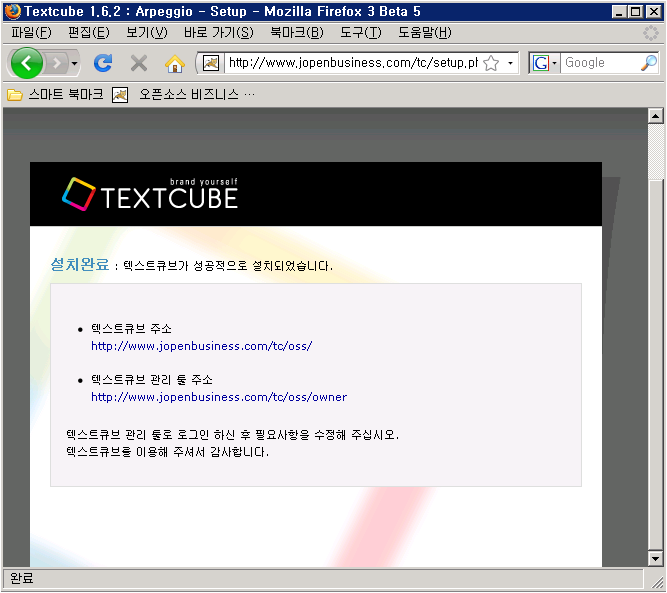Click the 텍스트큐브 관리 툴 주소 label

click(x=151, y=379)
